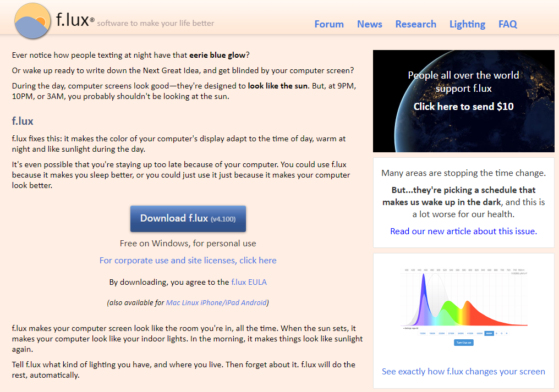Click the 'f.lux' section heading
Image resolution: width=559 pixels, height=392 pixels.
pyautogui.click(x=23, y=121)
